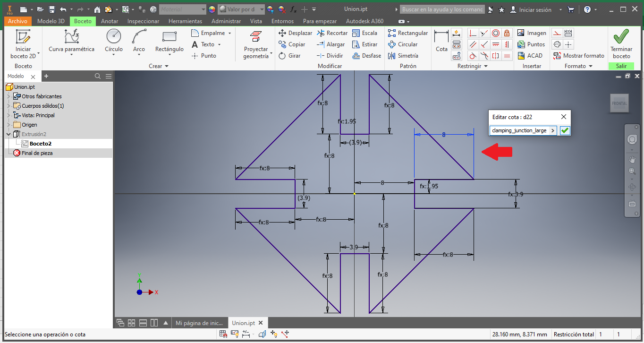Switch to the Inspeccionar tab
The width and height of the screenshot is (644, 343).
(x=144, y=21)
